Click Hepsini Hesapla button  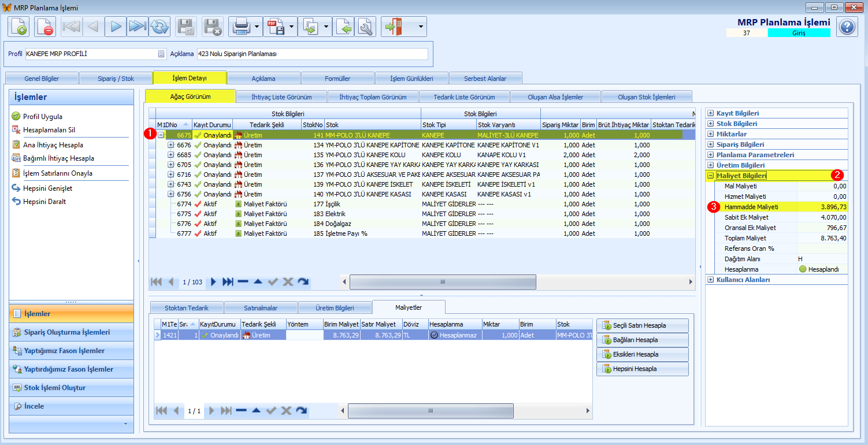tap(643, 369)
